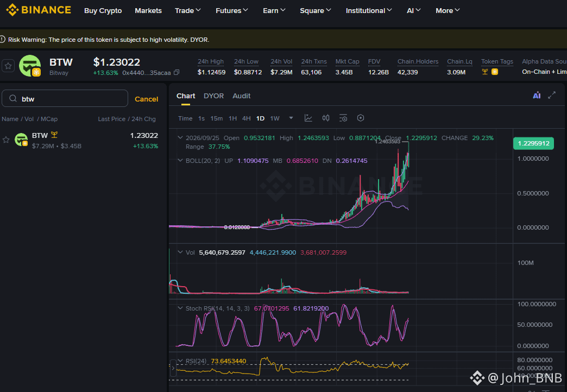The image size is (567, 392).
Task: Switch to the line chart style icon
Action: (x=308, y=118)
